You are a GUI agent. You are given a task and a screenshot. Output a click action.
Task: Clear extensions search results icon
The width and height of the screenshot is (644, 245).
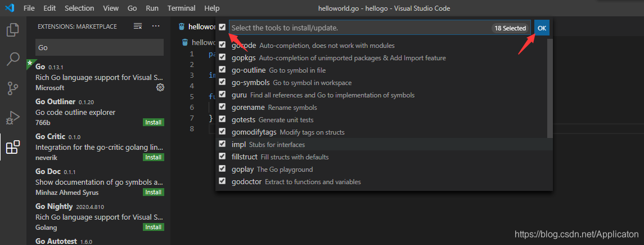pyautogui.click(x=138, y=26)
